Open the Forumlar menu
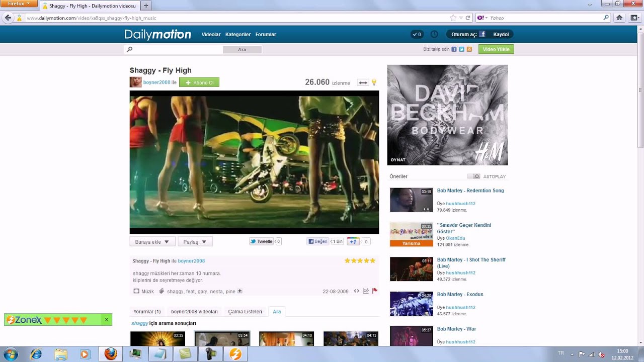Viewport: 644px width, 362px height. 266,35
